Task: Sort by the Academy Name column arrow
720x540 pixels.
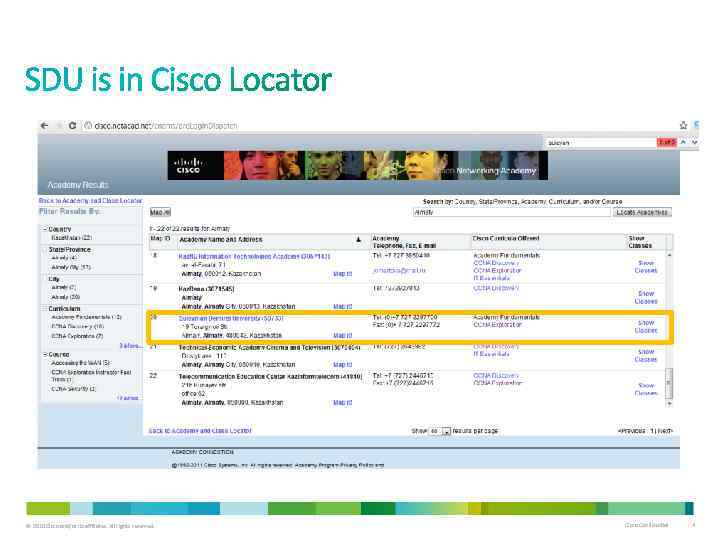Action: [x=359, y=240]
